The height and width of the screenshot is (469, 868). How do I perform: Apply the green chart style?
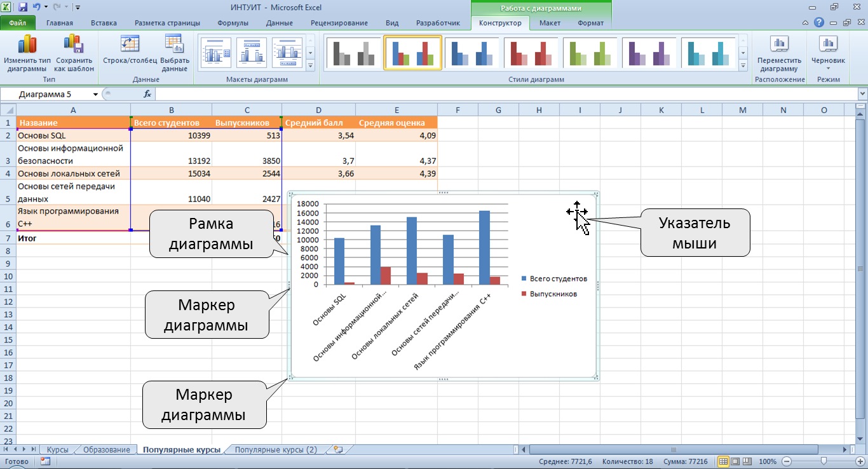590,53
